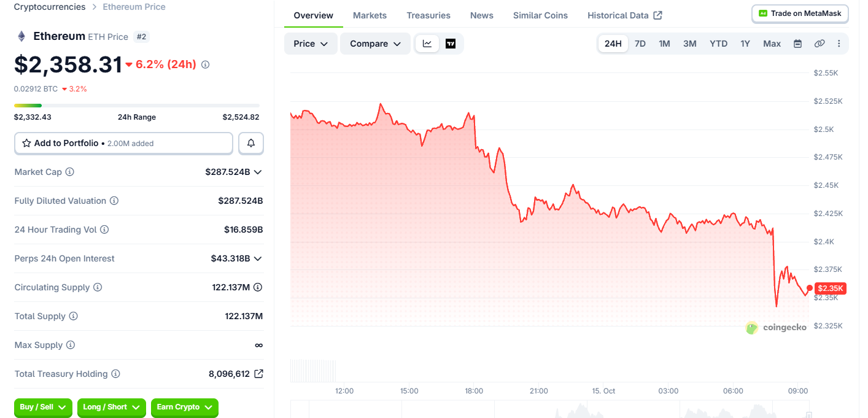
Task: Click the $2.35K current price label
Action: point(831,288)
